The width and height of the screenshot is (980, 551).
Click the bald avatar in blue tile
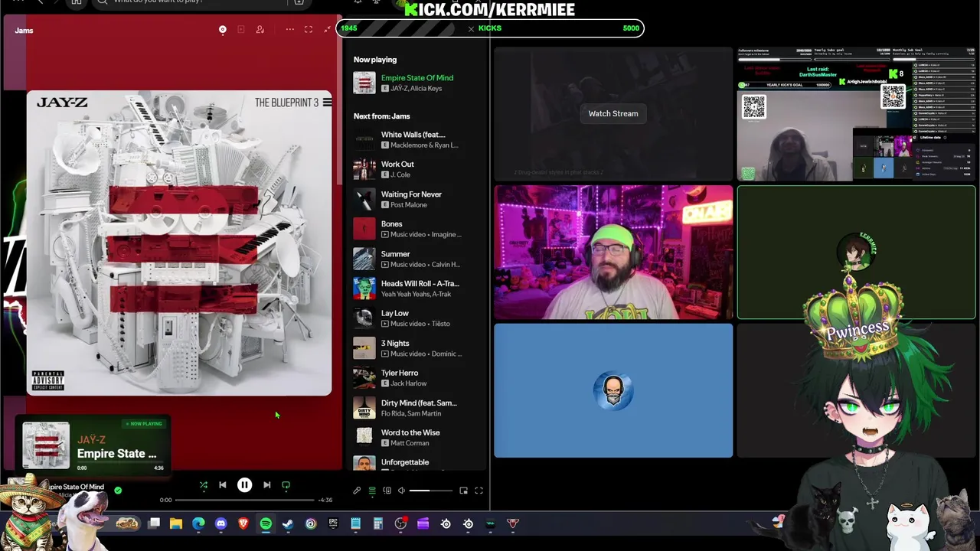(x=613, y=391)
